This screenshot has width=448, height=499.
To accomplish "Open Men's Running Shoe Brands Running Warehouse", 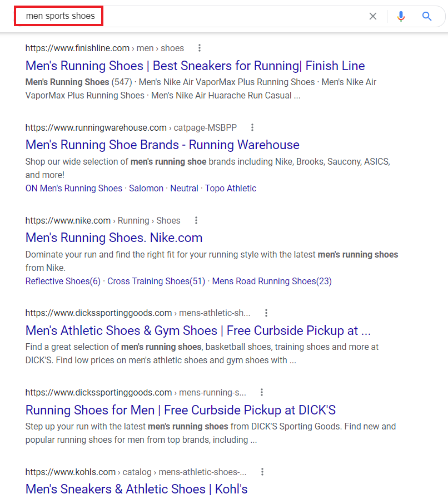I will [162, 145].
